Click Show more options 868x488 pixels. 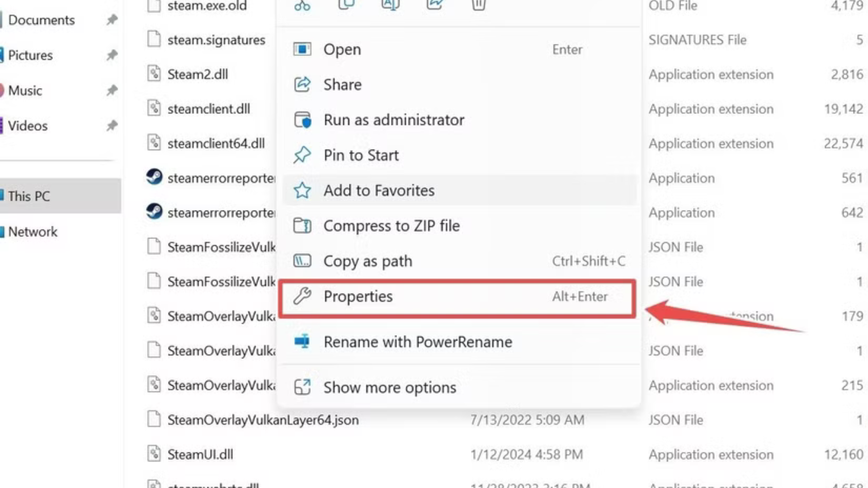point(389,387)
